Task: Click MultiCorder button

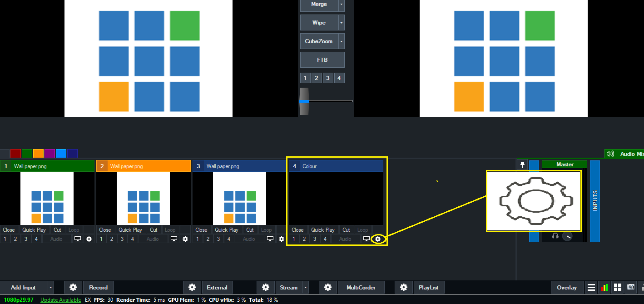Action: (361, 287)
